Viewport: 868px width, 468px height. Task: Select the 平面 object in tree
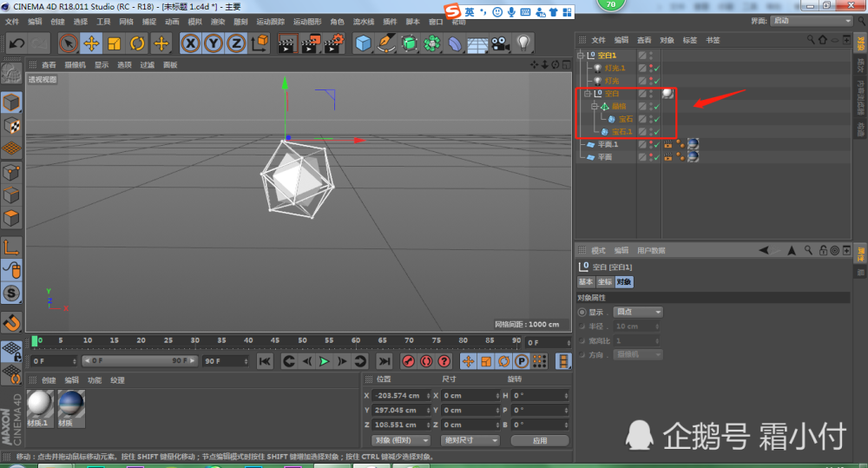[605, 157]
